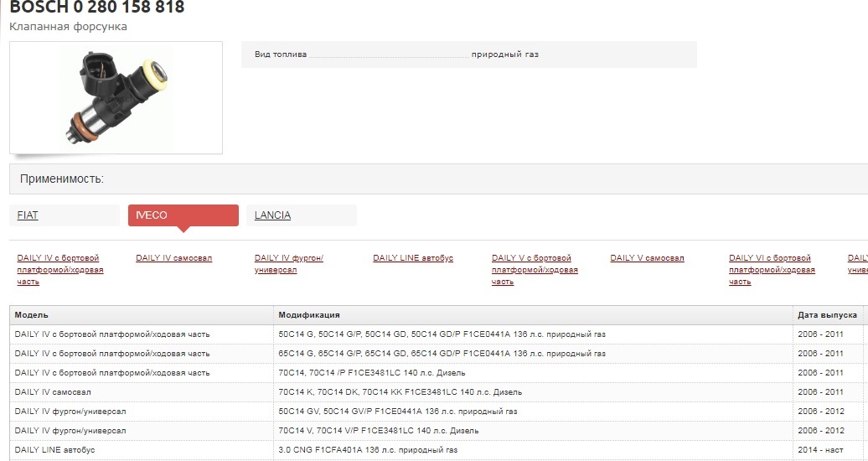Select the 70C14 K самосвал diesel row
868x461 pixels.
[437, 391]
